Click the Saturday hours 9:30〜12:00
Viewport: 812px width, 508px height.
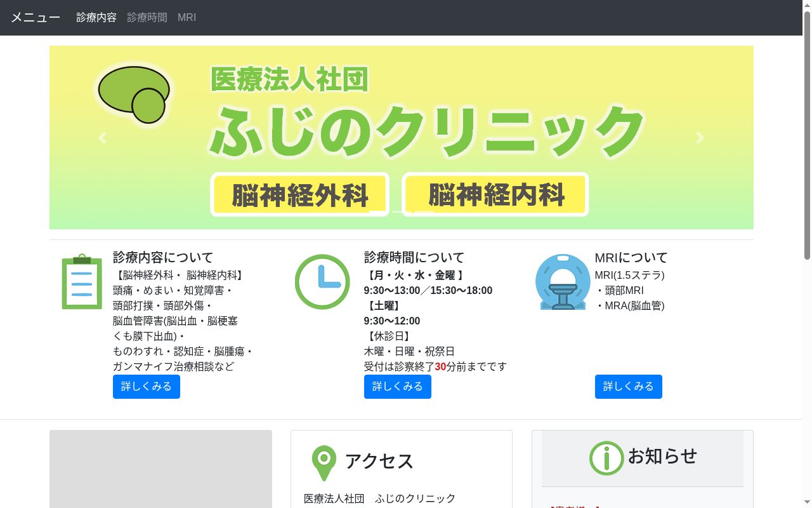392,321
